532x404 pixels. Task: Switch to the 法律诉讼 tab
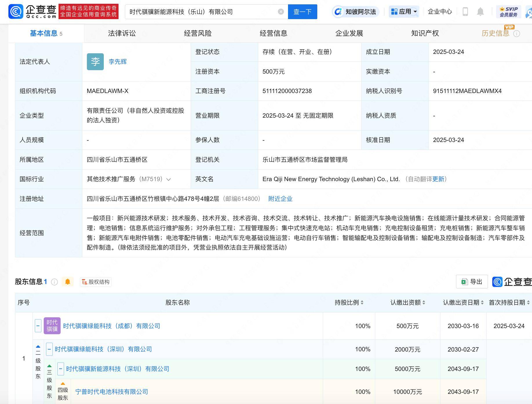(121, 33)
